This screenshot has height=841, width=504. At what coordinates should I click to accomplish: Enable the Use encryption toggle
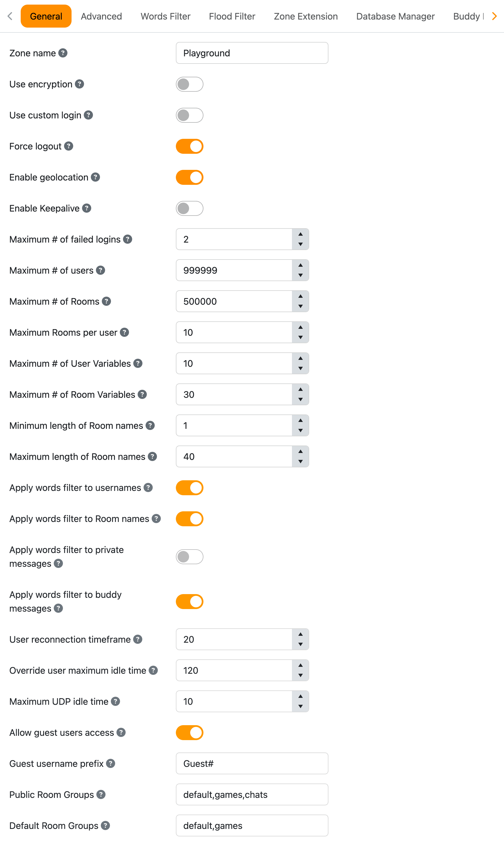pyautogui.click(x=190, y=84)
